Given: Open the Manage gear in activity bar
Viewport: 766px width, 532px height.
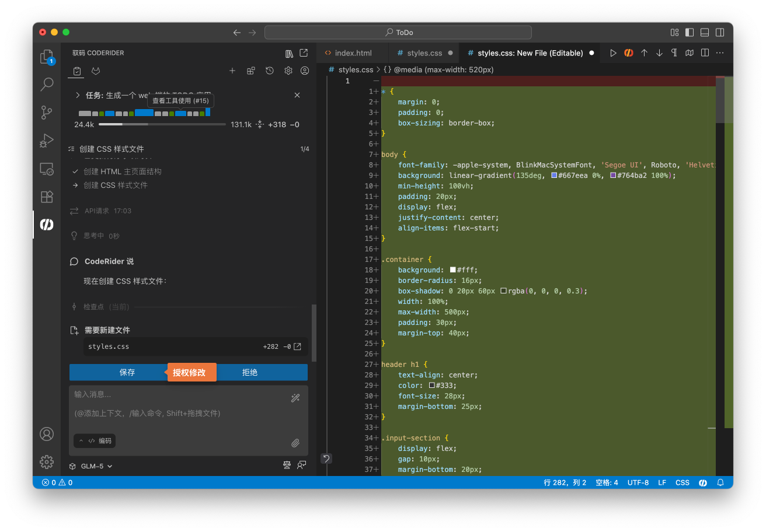Looking at the screenshot, I should (x=47, y=462).
